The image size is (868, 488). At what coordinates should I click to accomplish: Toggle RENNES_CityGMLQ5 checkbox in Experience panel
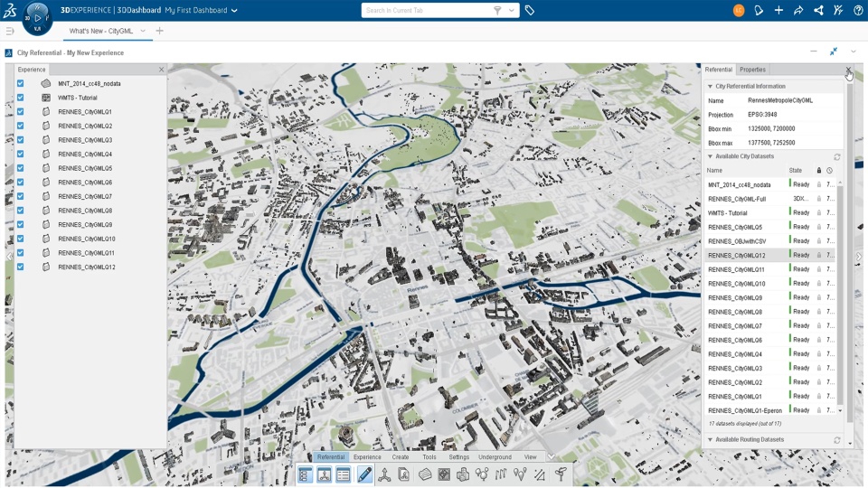[21, 168]
